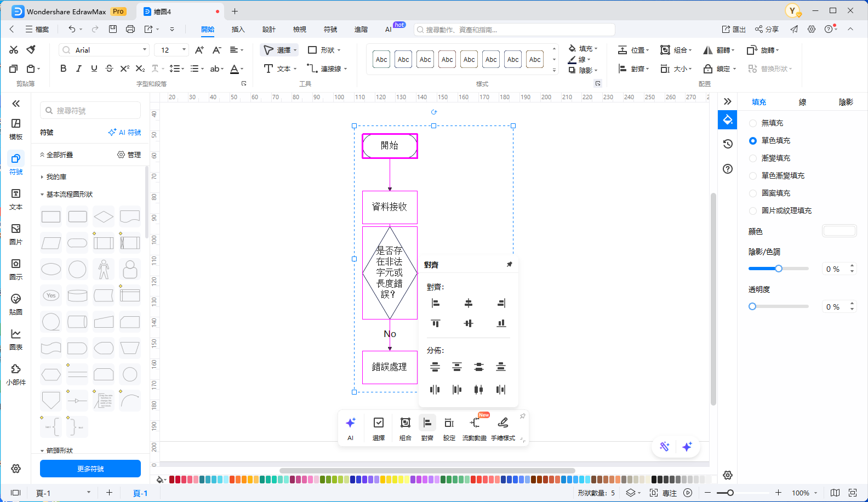
Task: Open the 模板 templates sidebar panel
Action: pyautogui.click(x=16, y=129)
